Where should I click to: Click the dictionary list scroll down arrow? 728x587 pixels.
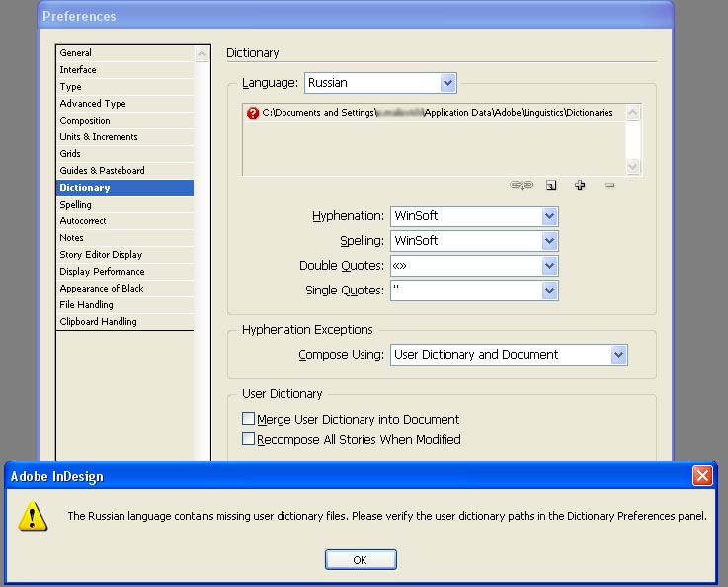point(633,167)
